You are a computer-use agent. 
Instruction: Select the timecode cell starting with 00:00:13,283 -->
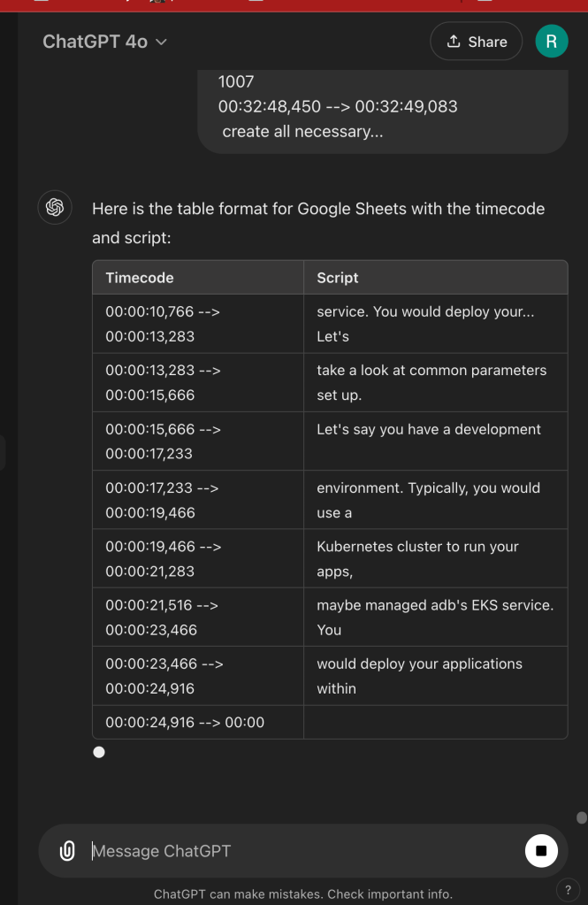198,383
